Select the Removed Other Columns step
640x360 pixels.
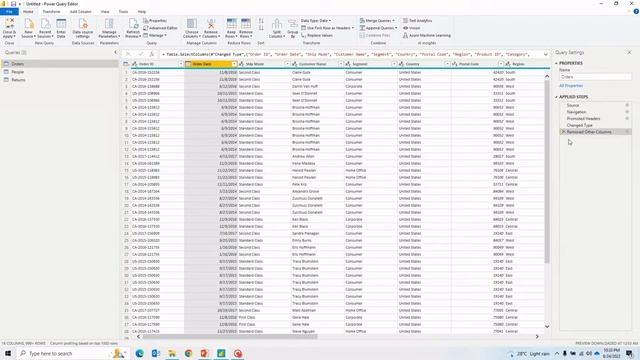coord(596,132)
